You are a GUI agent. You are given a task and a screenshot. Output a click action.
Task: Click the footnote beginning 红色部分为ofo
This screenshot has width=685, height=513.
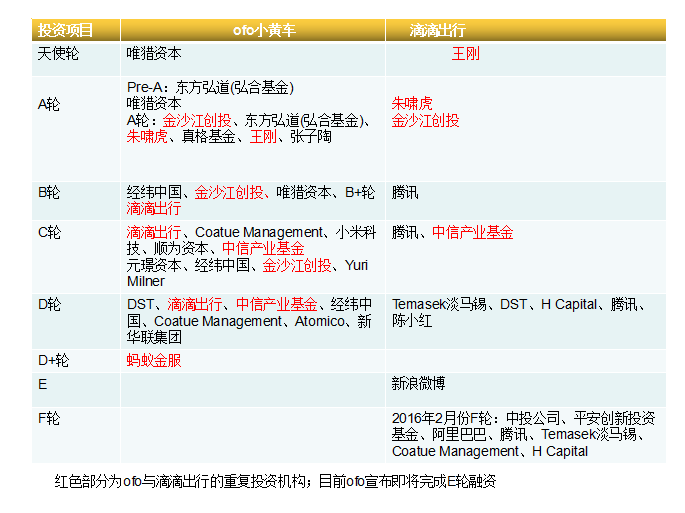[275, 481]
